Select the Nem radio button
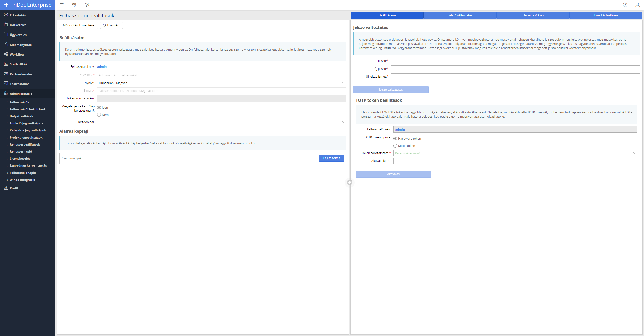 pyautogui.click(x=99, y=115)
